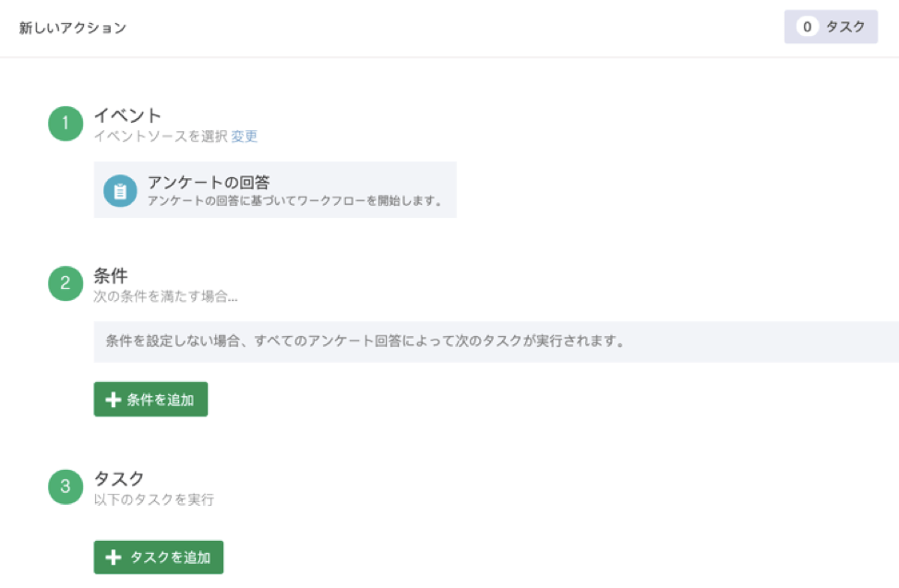The width and height of the screenshot is (899, 588).
Task: Click the clipboard survey response icon
Action: (x=120, y=191)
